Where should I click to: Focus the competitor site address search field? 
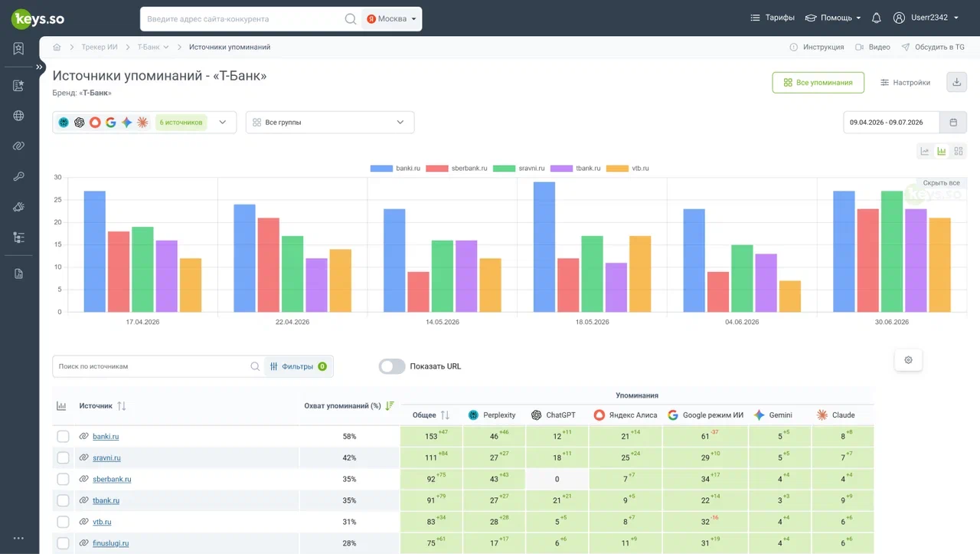click(242, 18)
